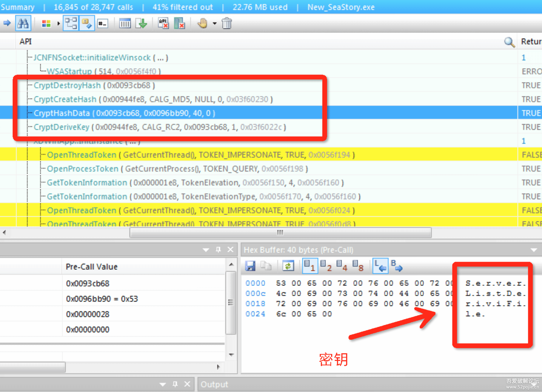542x392 pixels.
Task: Click the horizontal scrollbar of API list
Action: coord(280,232)
